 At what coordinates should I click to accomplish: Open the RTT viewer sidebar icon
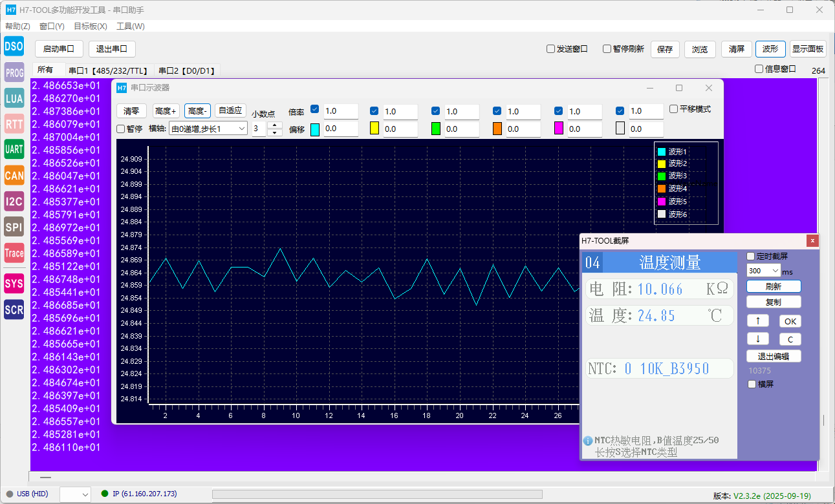point(14,124)
